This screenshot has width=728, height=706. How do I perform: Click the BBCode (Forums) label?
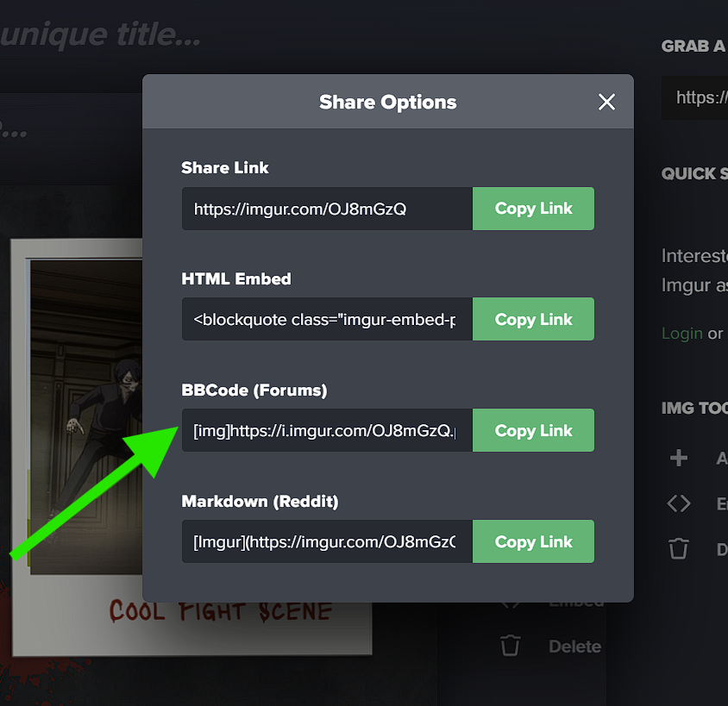click(x=254, y=390)
